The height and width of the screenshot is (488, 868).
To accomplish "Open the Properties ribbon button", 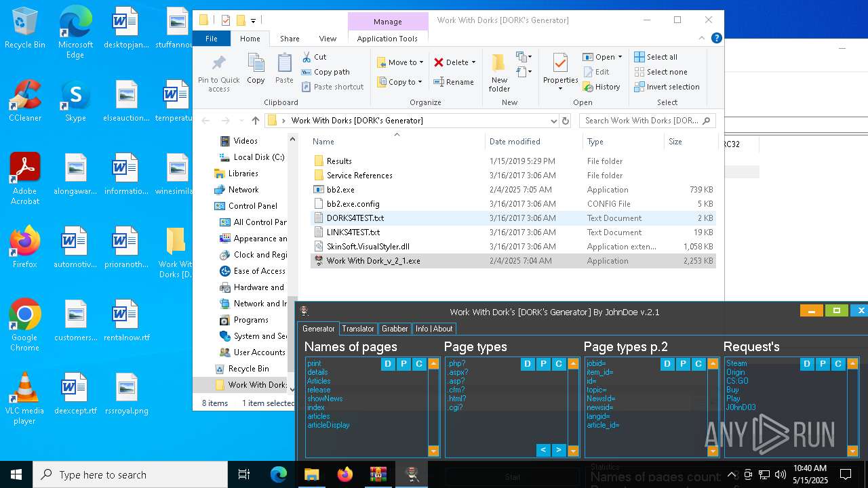I will coord(560,73).
